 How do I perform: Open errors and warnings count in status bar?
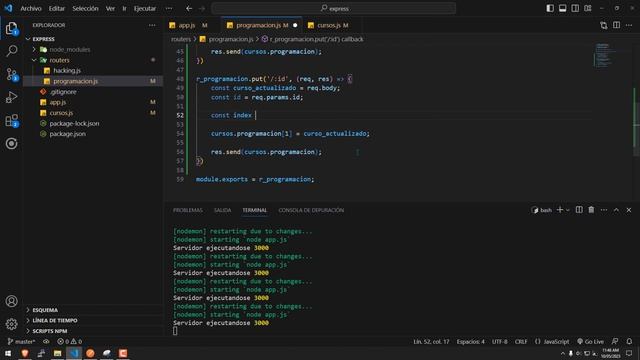click(69, 341)
